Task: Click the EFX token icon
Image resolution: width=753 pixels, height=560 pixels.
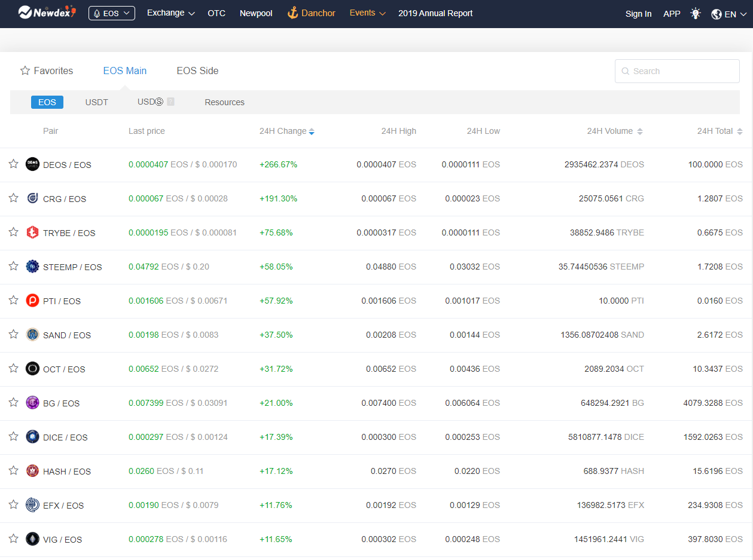Action: click(32, 505)
